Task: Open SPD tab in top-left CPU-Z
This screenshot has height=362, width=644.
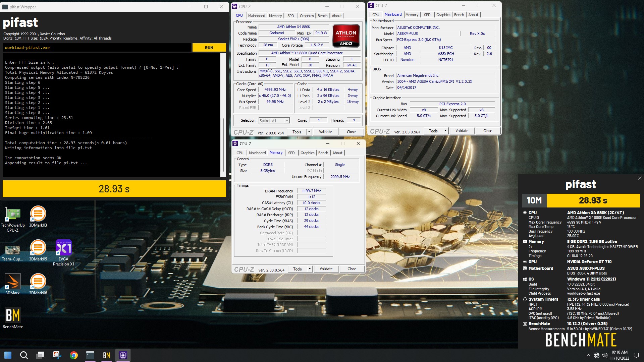Action: (x=291, y=16)
